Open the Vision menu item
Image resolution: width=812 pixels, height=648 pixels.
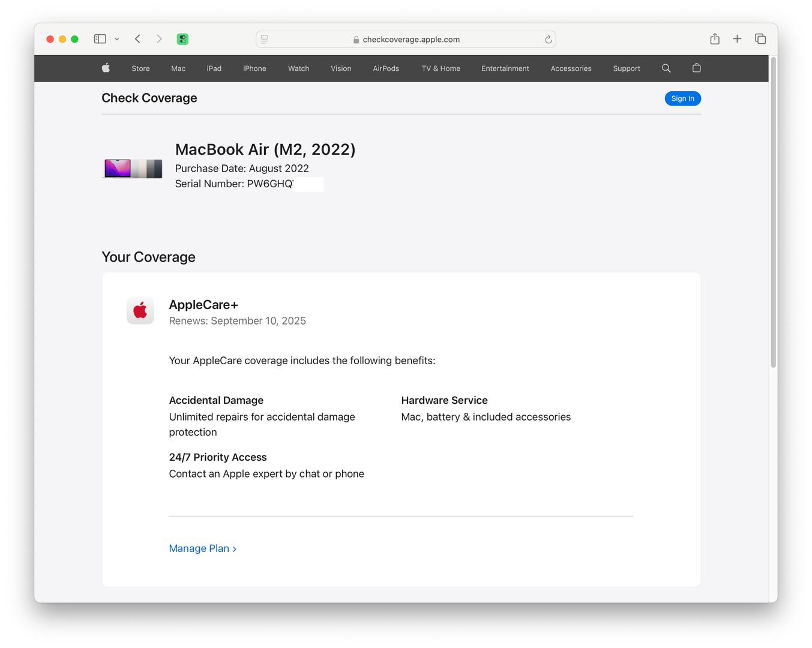click(x=341, y=68)
